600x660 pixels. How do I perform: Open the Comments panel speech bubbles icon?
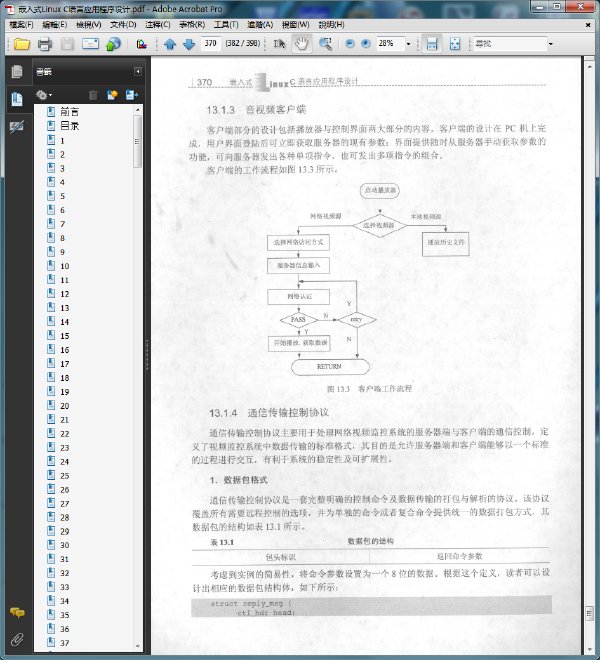(17, 612)
